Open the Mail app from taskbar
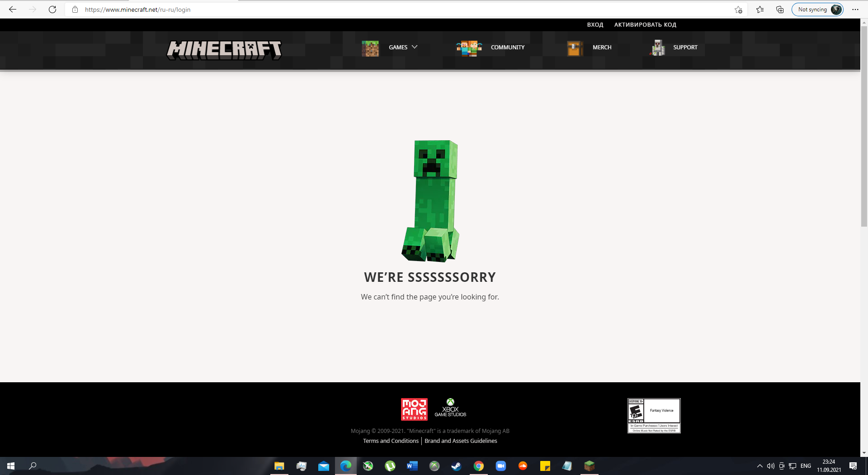 (324, 466)
